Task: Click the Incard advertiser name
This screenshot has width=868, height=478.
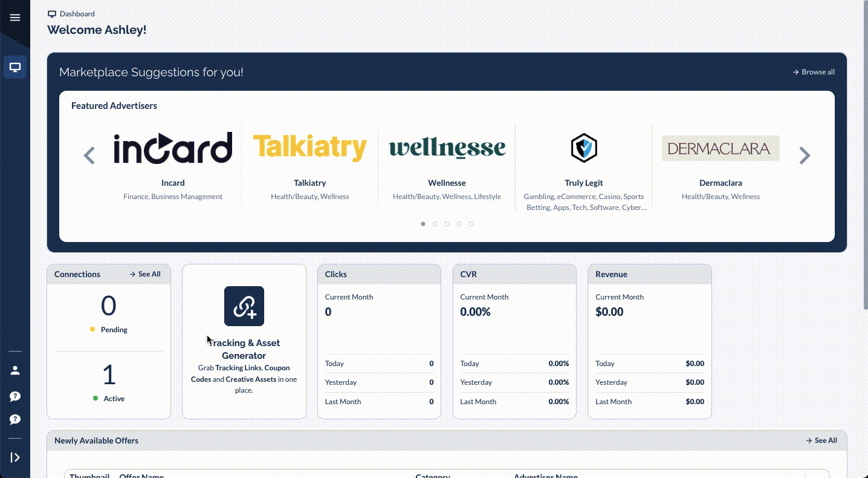Action: point(173,183)
